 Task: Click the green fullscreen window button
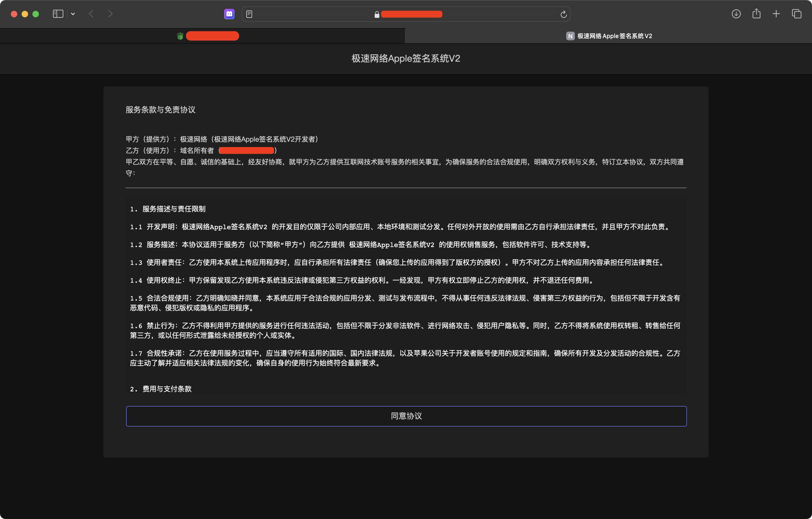[36, 14]
